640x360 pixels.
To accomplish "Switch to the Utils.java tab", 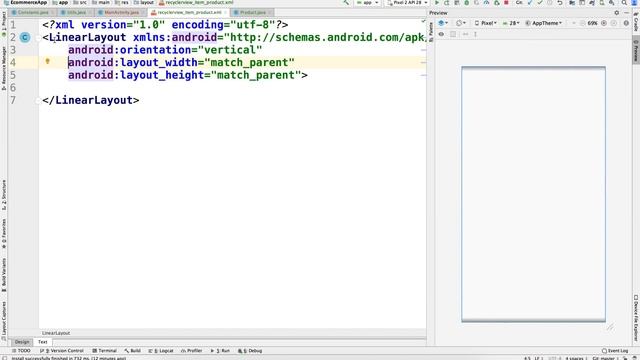I will pos(76,13).
